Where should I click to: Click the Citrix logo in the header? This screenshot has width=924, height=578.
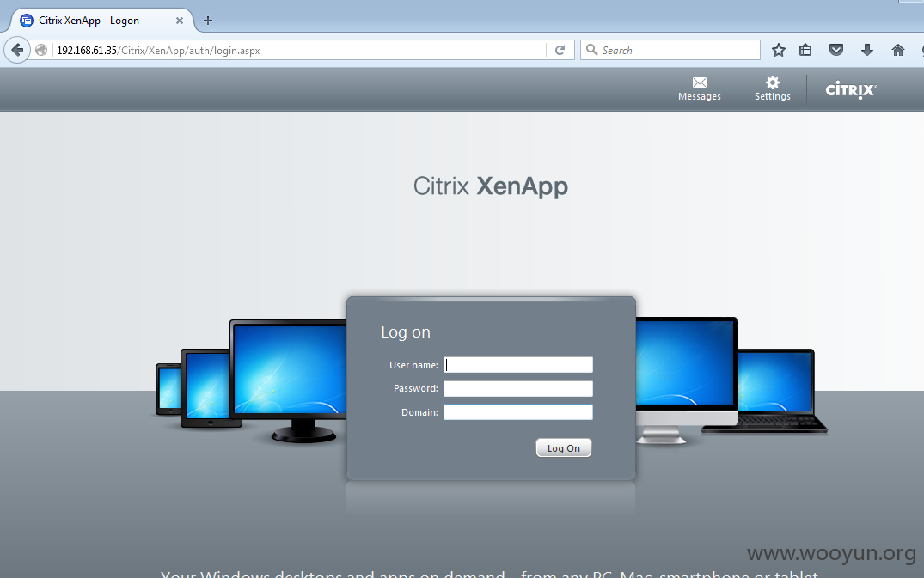tap(851, 89)
